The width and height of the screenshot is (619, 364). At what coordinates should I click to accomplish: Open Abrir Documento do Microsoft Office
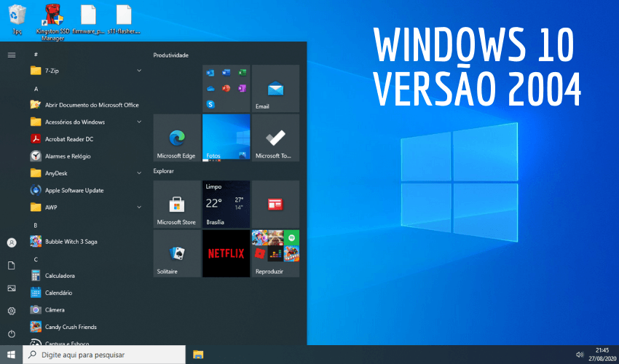coord(86,105)
